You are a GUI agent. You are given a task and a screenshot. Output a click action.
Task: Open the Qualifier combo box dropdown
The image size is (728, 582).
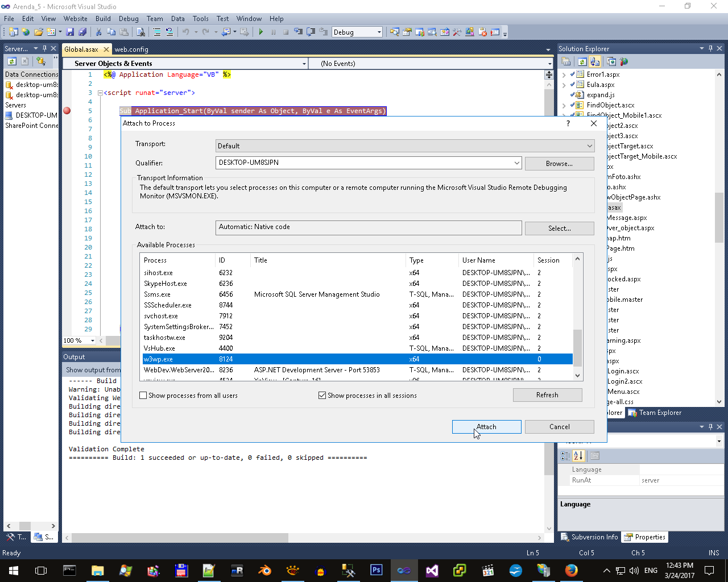coord(516,163)
